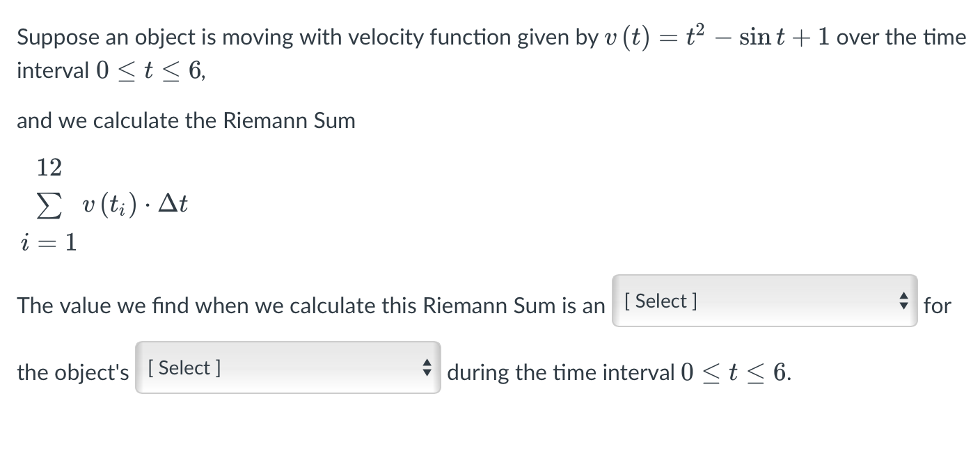Screen dimensions: 980x451
Task: Click the expression v(tᵢ) · Δt
Action: point(134,204)
